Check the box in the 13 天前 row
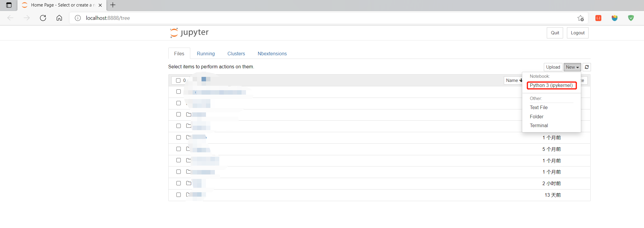 [178, 195]
